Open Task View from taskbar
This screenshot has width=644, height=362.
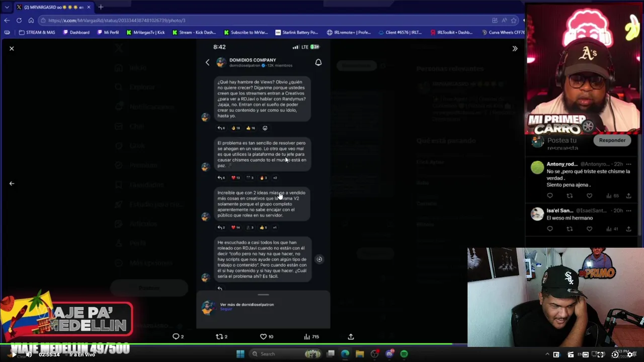(331, 354)
